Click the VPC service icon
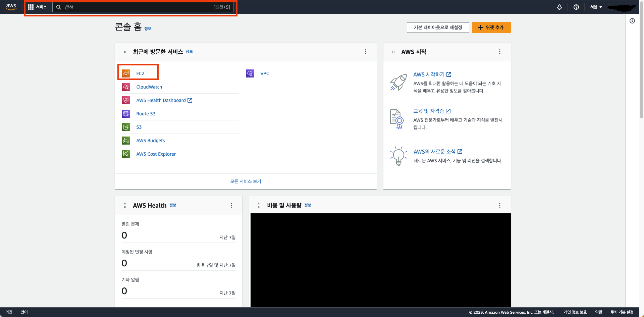Viewport: 644px width, 317px height. pyautogui.click(x=250, y=73)
